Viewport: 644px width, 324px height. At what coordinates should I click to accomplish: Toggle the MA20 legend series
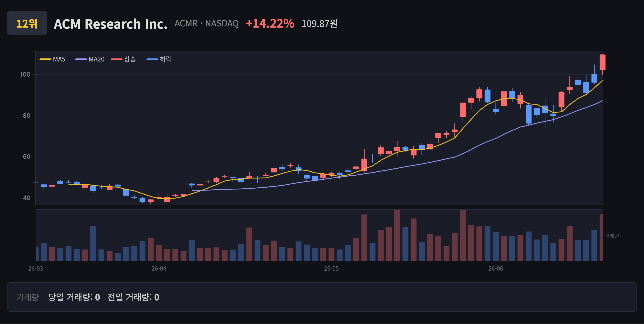[x=90, y=59]
